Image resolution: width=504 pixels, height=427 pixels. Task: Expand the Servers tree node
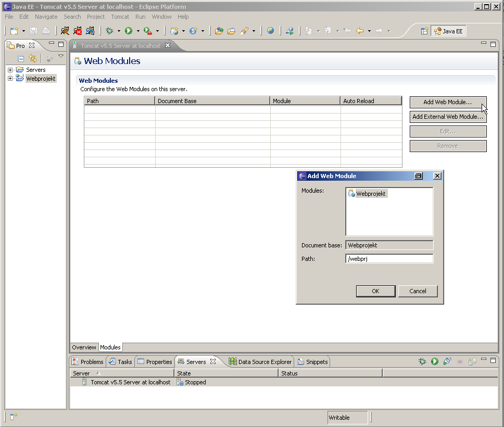[10, 70]
